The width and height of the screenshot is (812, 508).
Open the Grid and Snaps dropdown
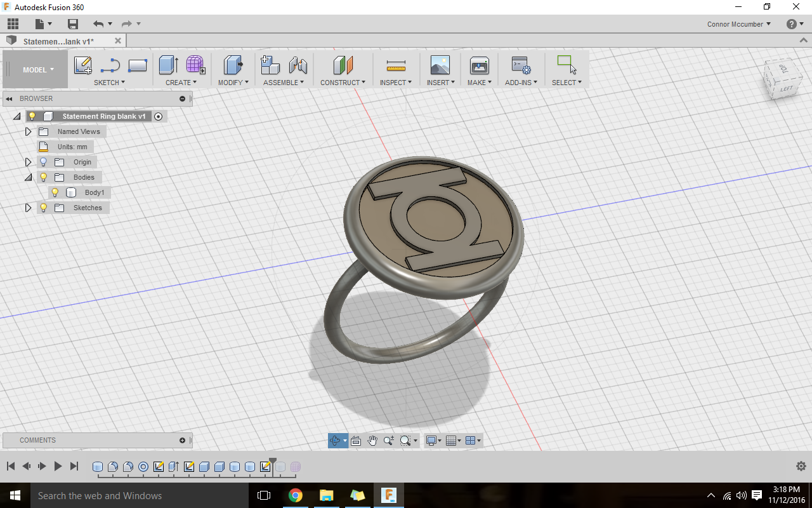pos(454,441)
